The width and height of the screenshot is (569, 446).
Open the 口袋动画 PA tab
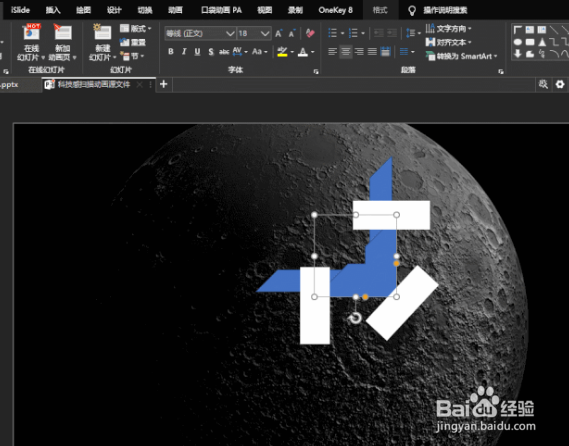coord(221,10)
